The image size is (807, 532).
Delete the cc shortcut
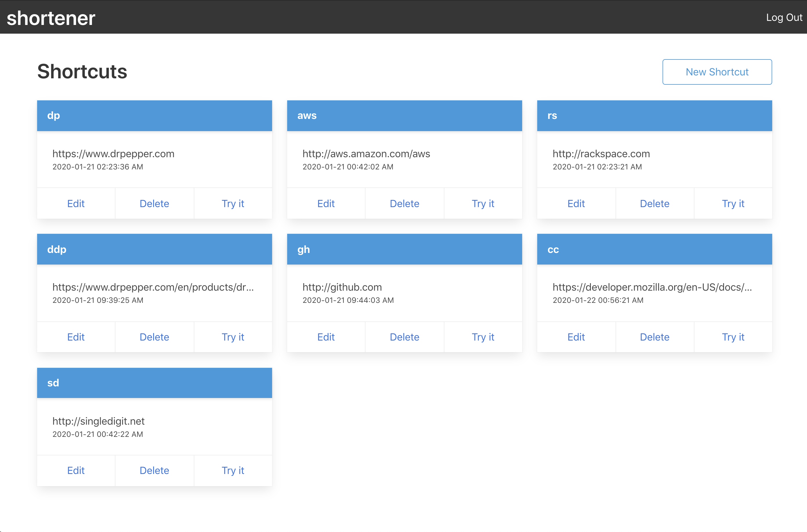point(654,337)
